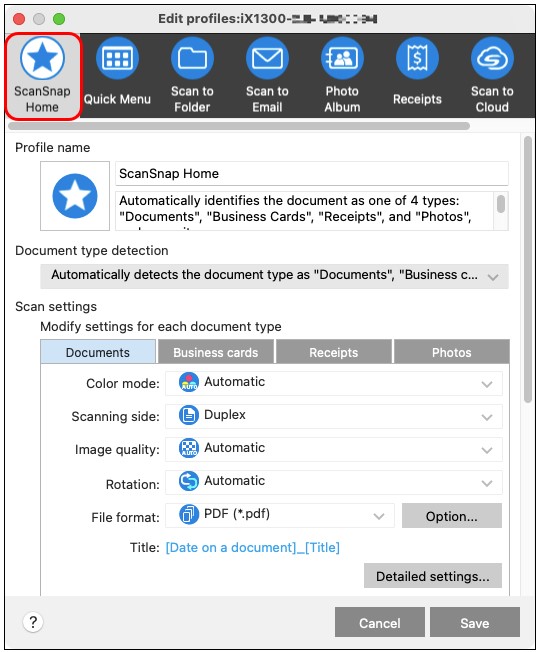This screenshot has width=538, height=652.
Task: Click the PDF file format icon
Action: coord(189,515)
